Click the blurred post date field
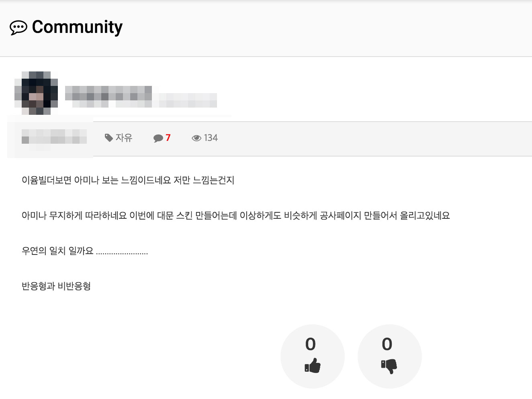The width and height of the screenshot is (532, 399). coord(54,137)
